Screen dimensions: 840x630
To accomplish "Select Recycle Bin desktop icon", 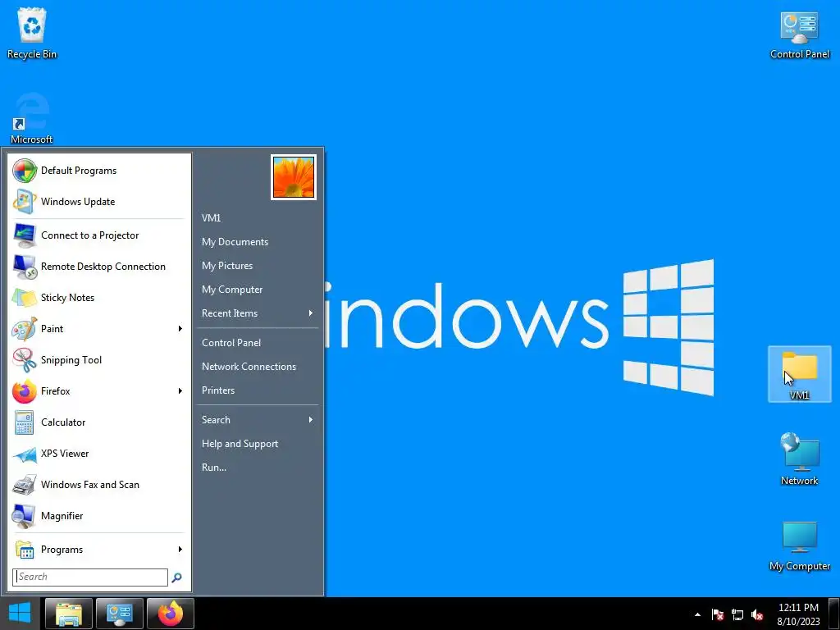I will click(x=32, y=33).
